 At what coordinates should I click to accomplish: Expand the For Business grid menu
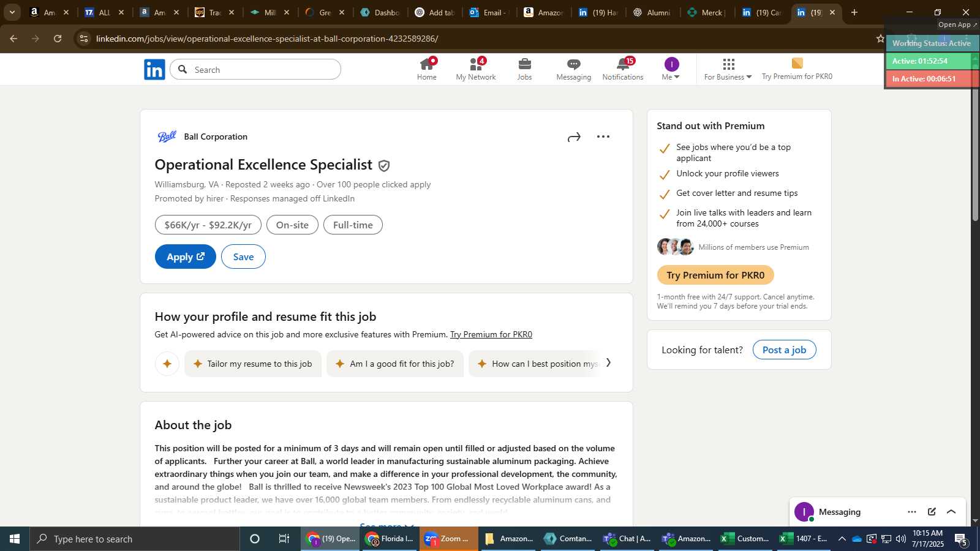coord(728,69)
